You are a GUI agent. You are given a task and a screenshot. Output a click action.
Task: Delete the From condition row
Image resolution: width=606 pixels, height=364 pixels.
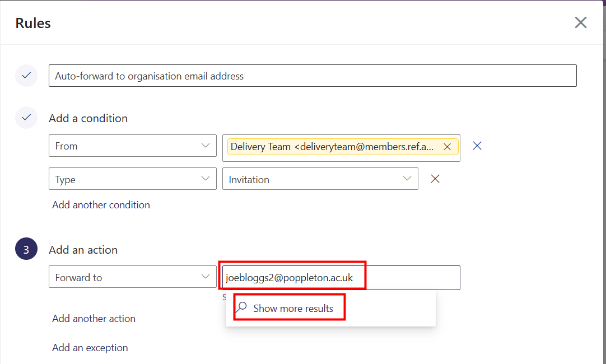click(x=477, y=146)
